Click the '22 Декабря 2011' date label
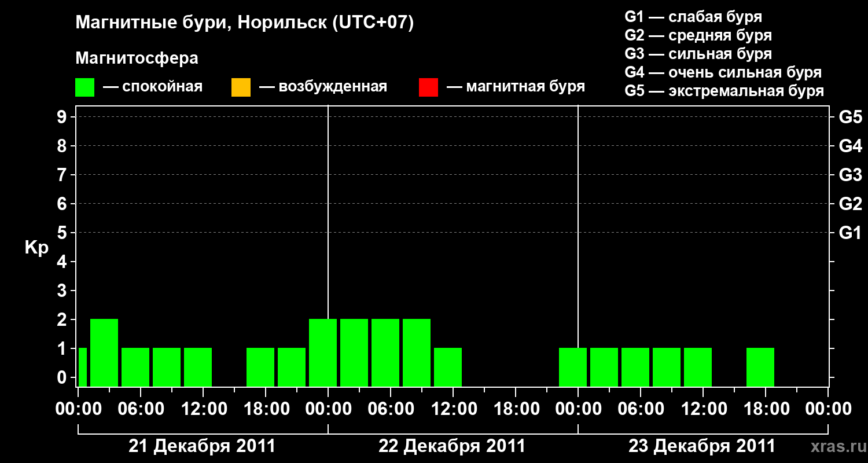 [x=452, y=446]
